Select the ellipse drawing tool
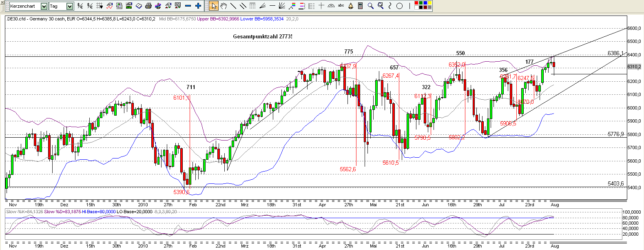 point(399,6)
